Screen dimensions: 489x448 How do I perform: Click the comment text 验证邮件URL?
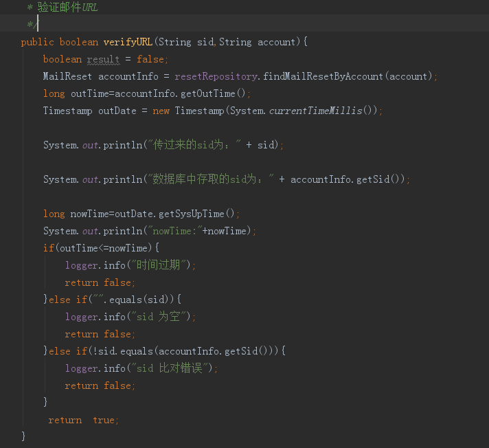click(x=68, y=7)
